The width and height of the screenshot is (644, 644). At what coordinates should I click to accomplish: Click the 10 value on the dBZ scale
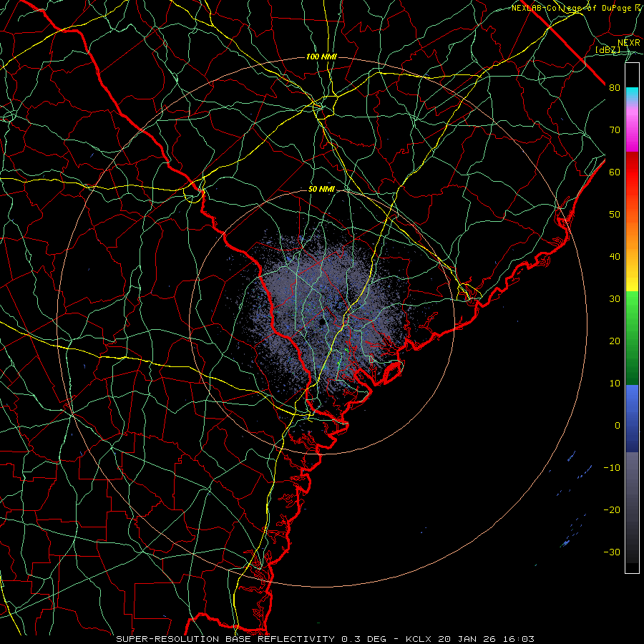click(x=615, y=384)
